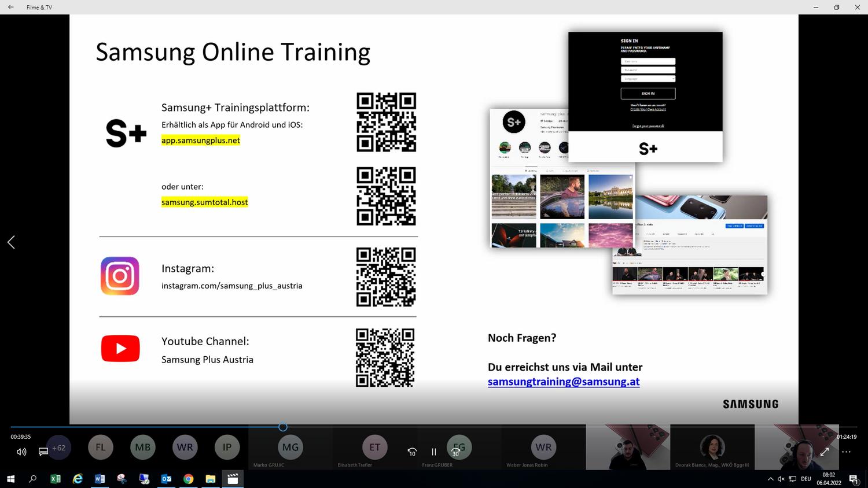This screenshot has width=868, height=488.
Task: Click the muted speaker tray icon
Action: (781, 479)
